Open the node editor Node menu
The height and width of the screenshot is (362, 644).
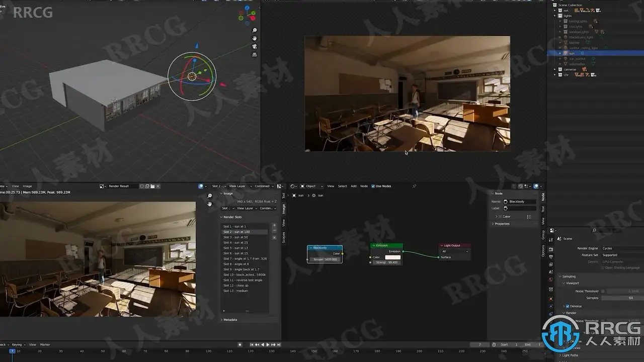(x=364, y=186)
